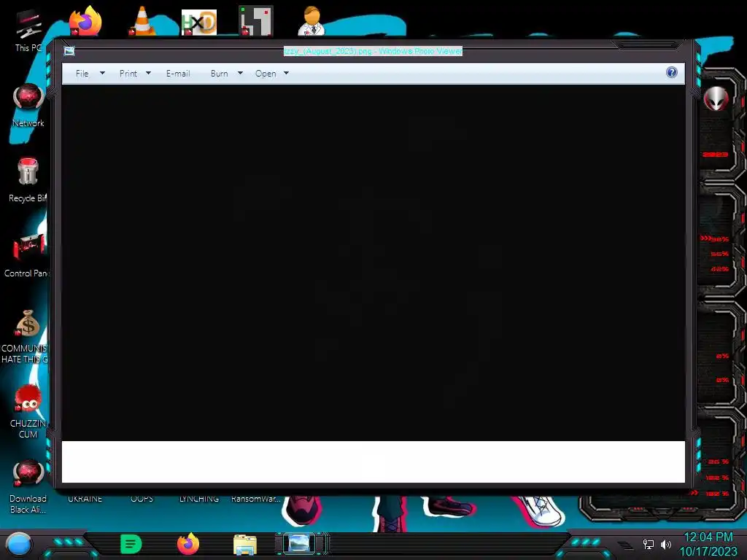Open the Chuzzle red fuzzy shortcut
The width and height of the screenshot is (747, 560).
(x=28, y=412)
